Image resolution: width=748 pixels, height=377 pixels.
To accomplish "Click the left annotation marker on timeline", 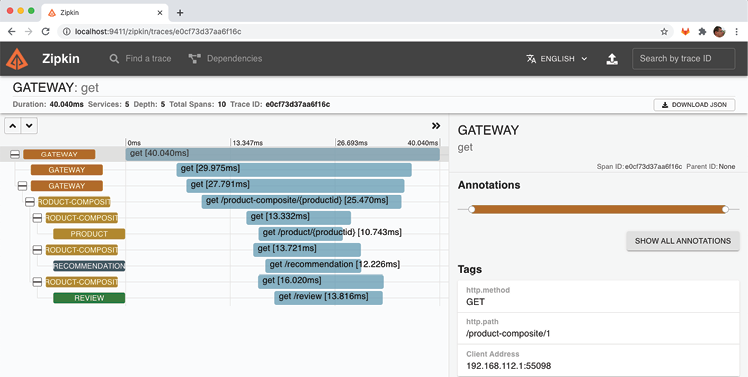I will pyautogui.click(x=472, y=209).
